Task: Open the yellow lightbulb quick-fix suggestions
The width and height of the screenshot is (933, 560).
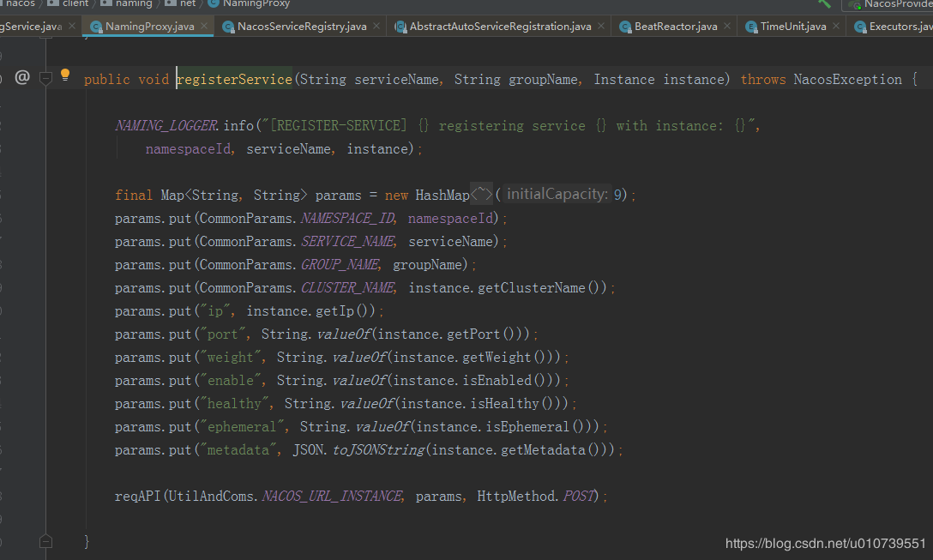Action: [65, 75]
